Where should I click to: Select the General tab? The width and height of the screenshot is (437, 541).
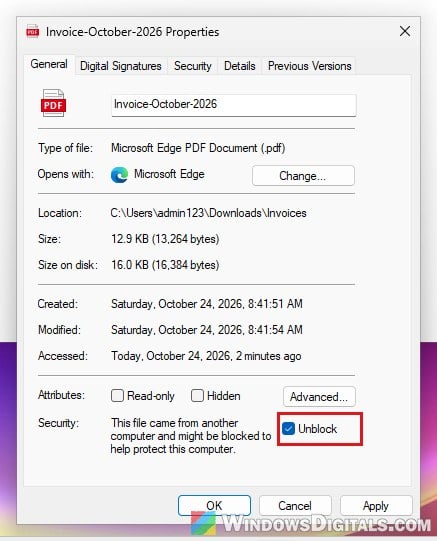[x=49, y=65]
